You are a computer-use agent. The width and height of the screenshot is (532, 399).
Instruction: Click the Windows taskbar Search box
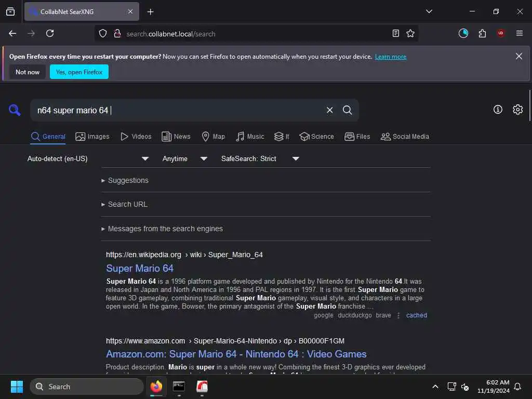pos(87,387)
